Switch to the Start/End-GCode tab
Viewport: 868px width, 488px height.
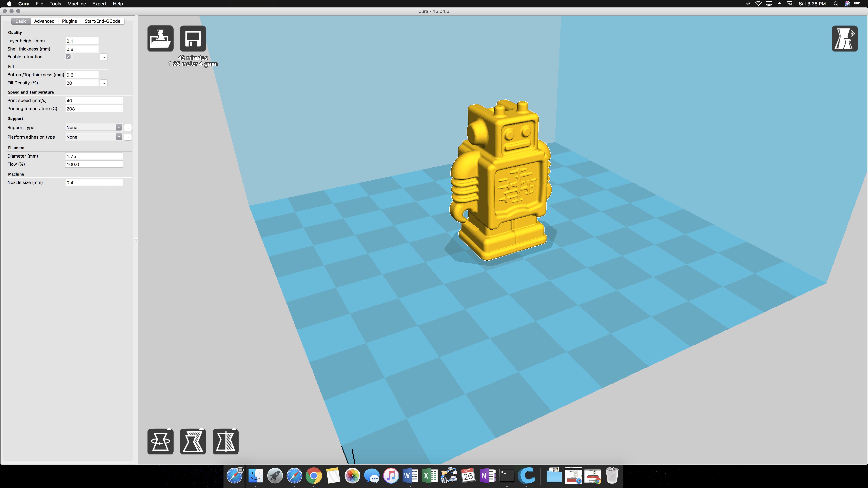click(x=102, y=21)
